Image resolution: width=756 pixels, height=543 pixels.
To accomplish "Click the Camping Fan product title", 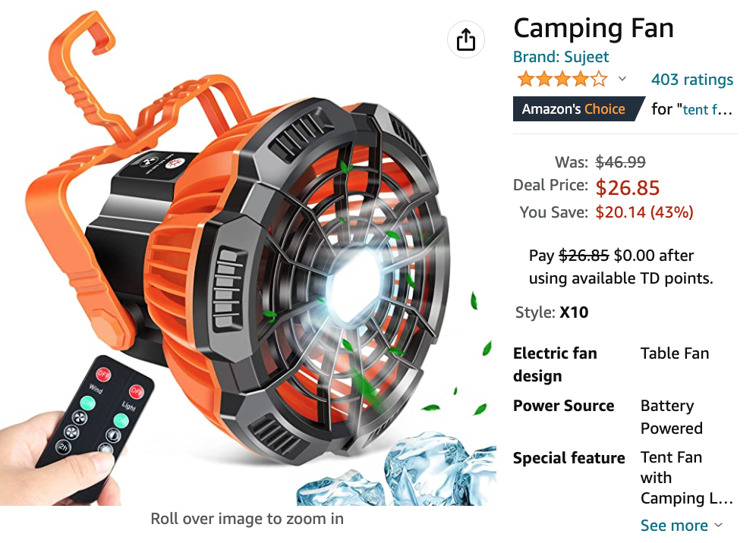I will click(593, 28).
